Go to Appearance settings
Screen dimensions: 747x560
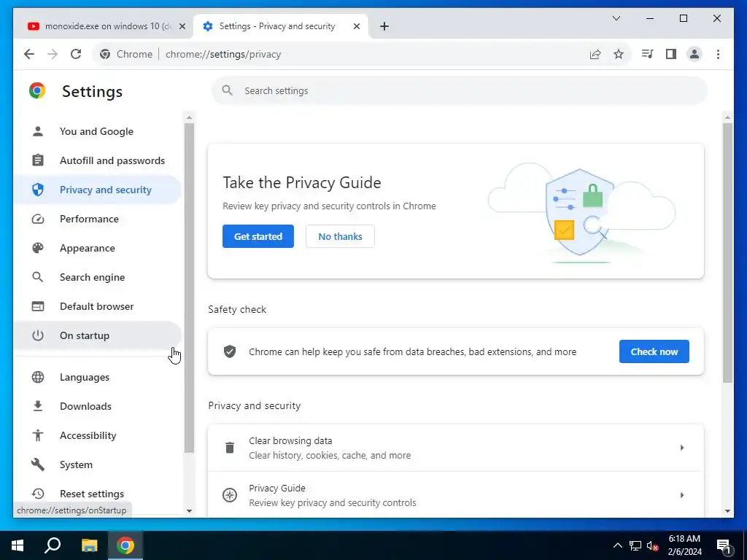click(x=97, y=248)
